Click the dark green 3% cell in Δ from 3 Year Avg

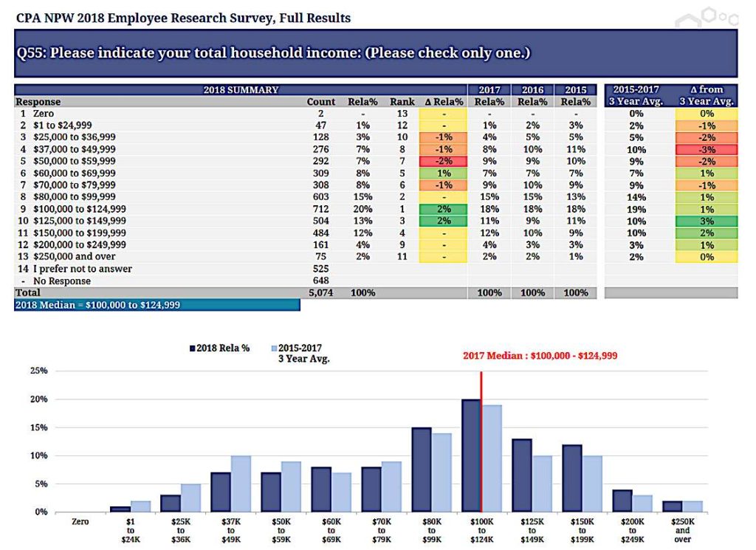coord(706,221)
